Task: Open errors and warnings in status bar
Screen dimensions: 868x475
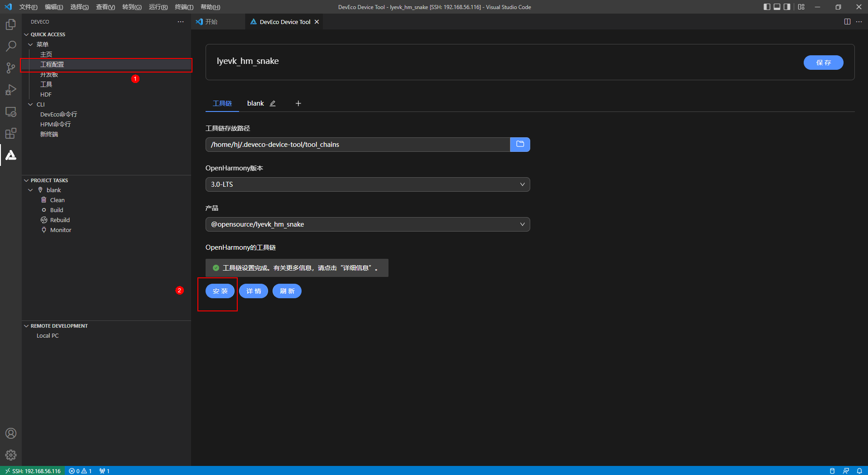Action: [x=80, y=471]
